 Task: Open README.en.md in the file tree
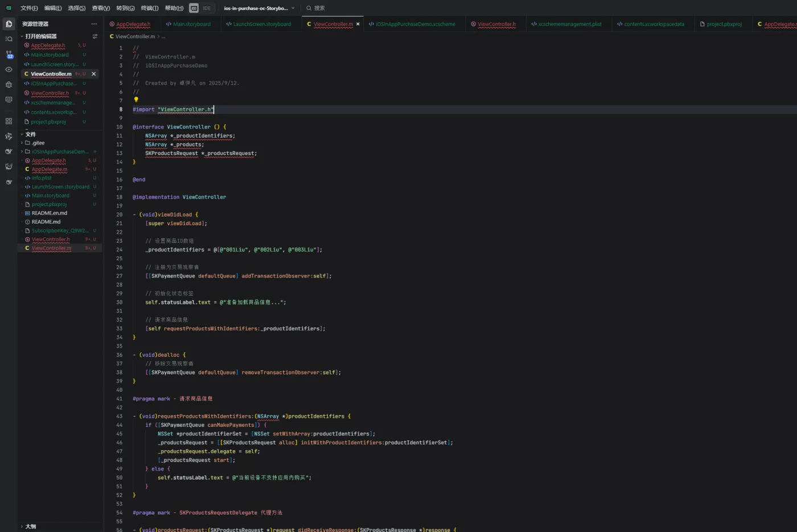click(49, 213)
